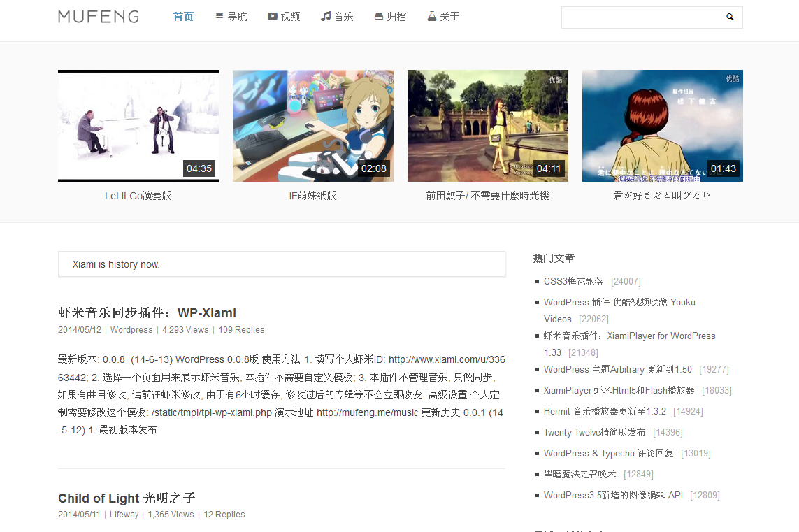Open WordPress3.5新增的图像编辑 API article
This screenshot has width=799, height=532.
click(x=613, y=495)
